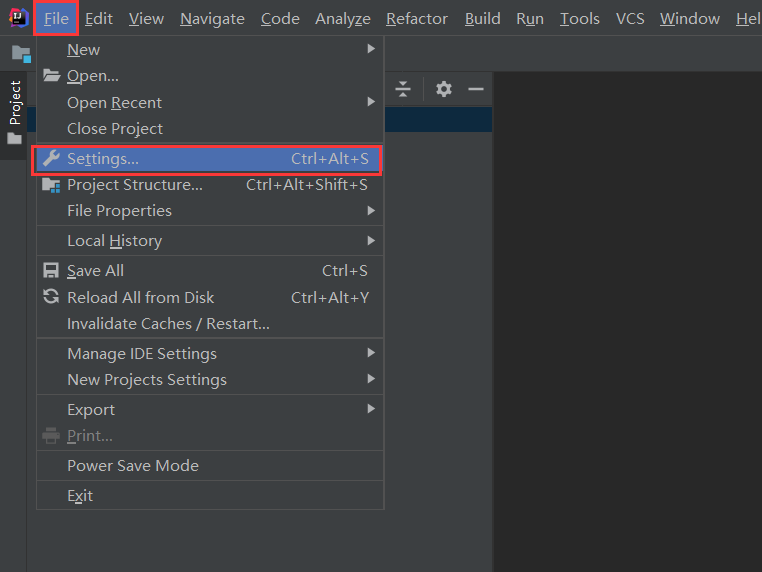The height and width of the screenshot is (572, 762).
Task: Open the Run menu
Action: tap(530, 18)
